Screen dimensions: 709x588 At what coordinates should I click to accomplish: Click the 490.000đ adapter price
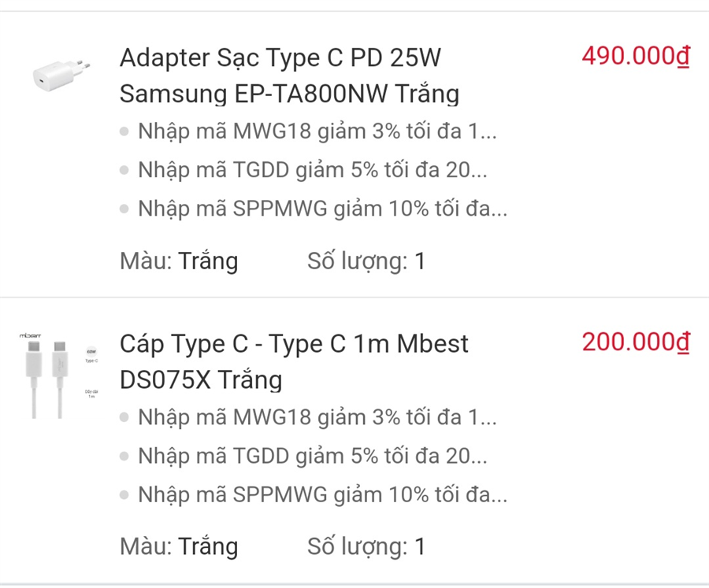[x=635, y=57]
